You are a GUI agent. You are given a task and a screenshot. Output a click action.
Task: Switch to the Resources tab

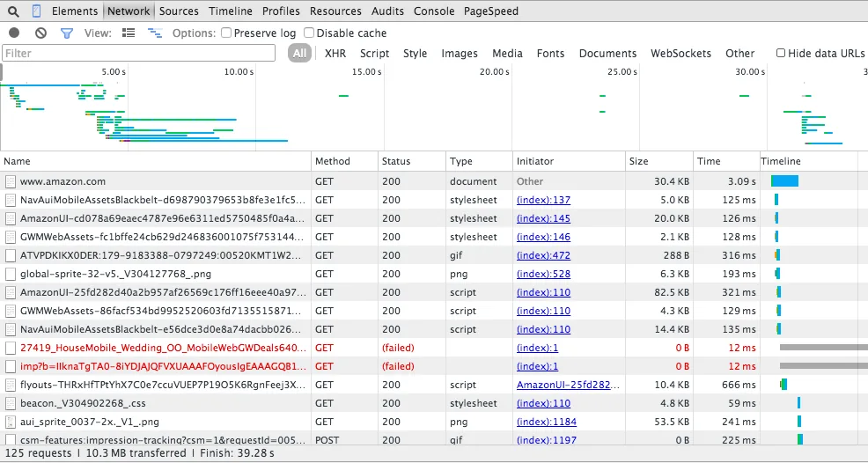coord(335,11)
